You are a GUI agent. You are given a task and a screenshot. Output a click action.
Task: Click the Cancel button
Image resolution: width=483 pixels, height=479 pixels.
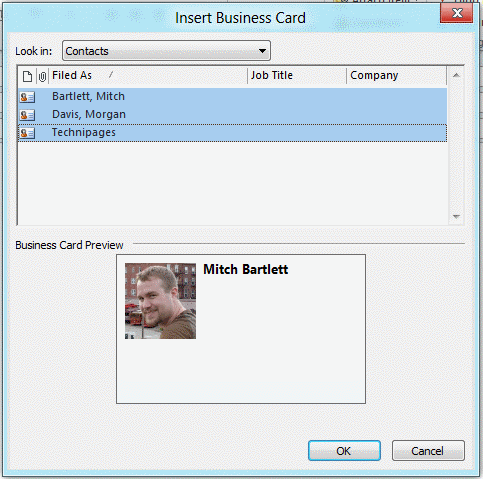click(x=428, y=451)
